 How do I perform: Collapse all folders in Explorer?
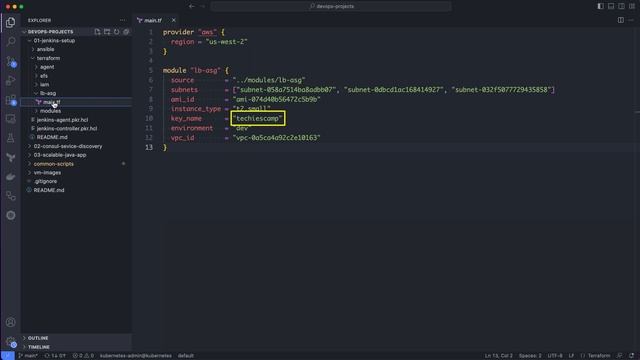tap(126, 32)
